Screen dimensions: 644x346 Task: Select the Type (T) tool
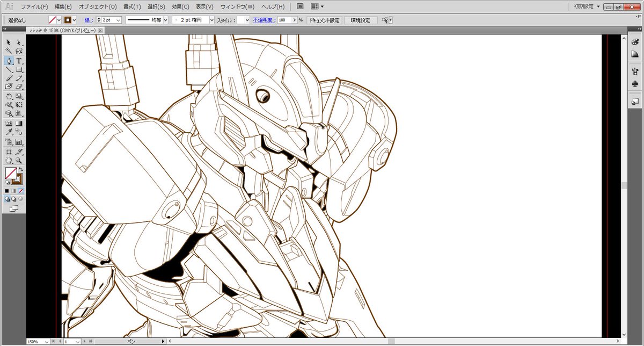pos(19,60)
